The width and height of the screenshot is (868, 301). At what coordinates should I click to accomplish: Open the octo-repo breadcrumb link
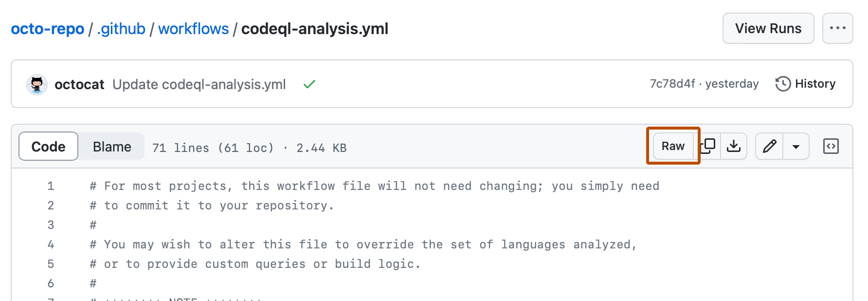click(x=48, y=29)
